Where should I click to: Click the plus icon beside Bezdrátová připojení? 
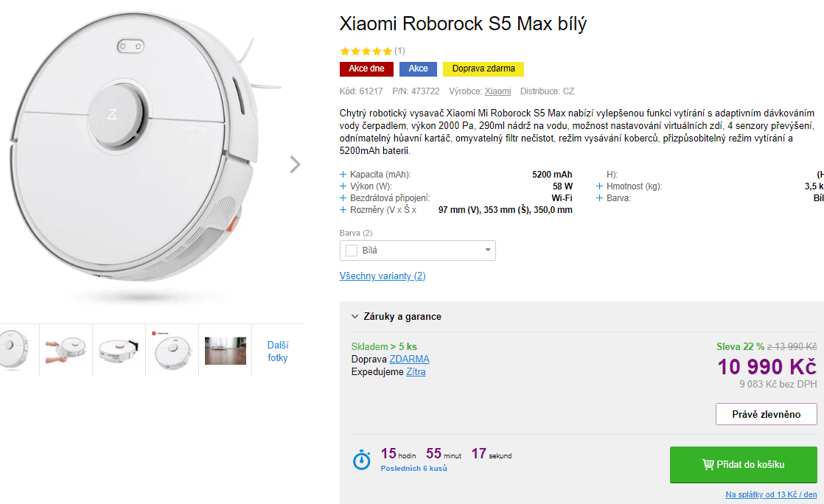pos(342,198)
